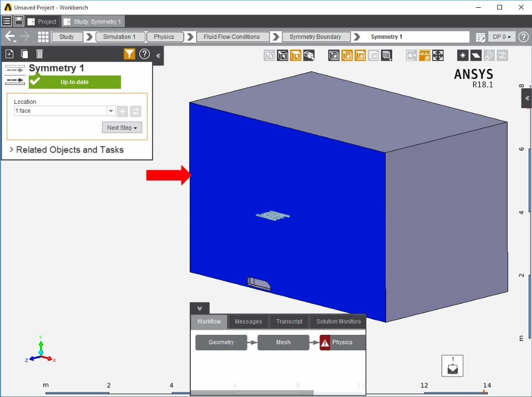Screen dimensions: 532x397
Task: Expand Related Objects and Tasks
Action: pyautogui.click(x=67, y=150)
